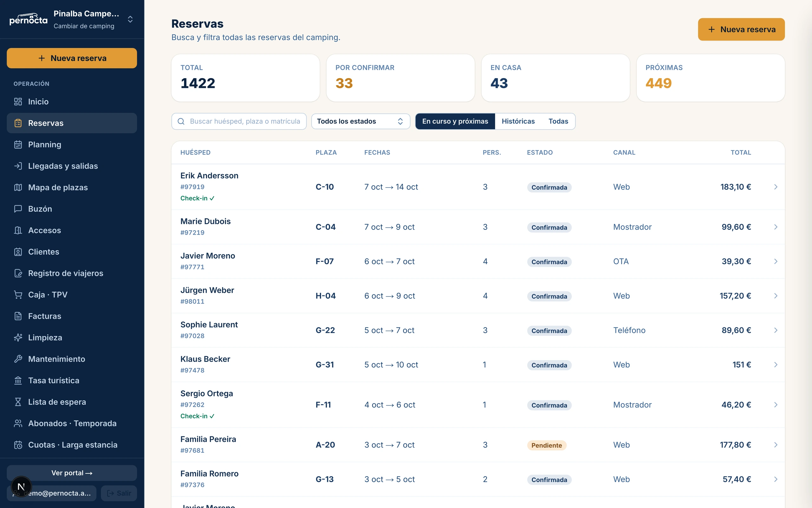Image resolution: width=812 pixels, height=508 pixels.
Task: Click Cambiar de camping link
Action: pos(84,26)
